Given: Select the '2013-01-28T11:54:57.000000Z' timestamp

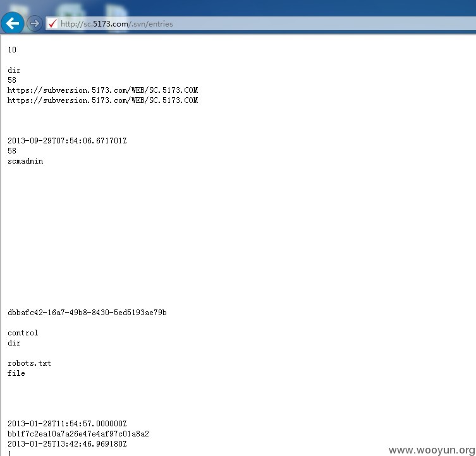Looking at the screenshot, I should tap(67, 424).
